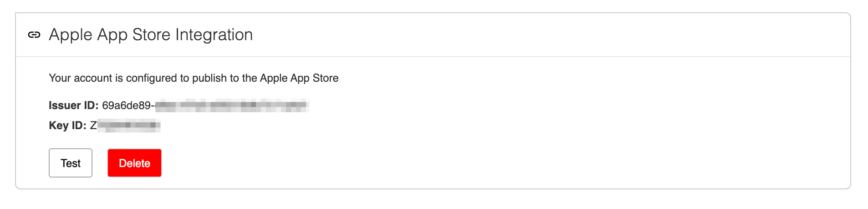Select the Issuer ID prefix 69a6de89
Image resolution: width=868 pixels, height=209 pixels.
[126, 105]
